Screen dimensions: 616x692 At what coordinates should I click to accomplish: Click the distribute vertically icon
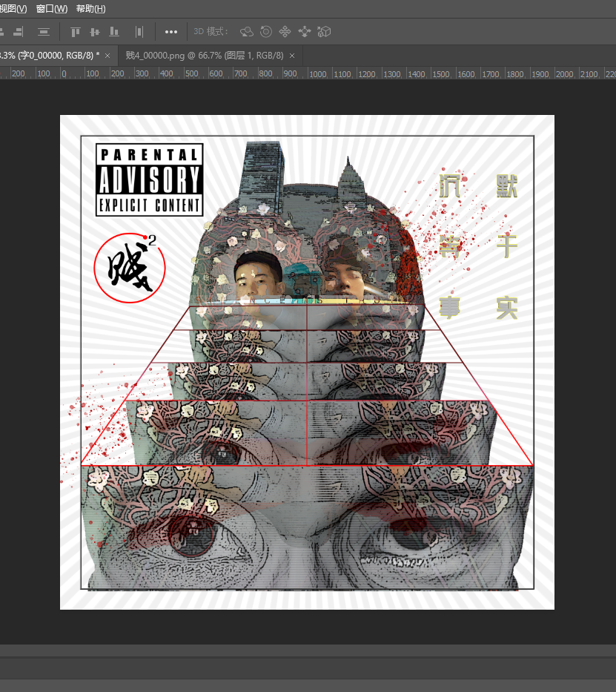click(x=43, y=32)
